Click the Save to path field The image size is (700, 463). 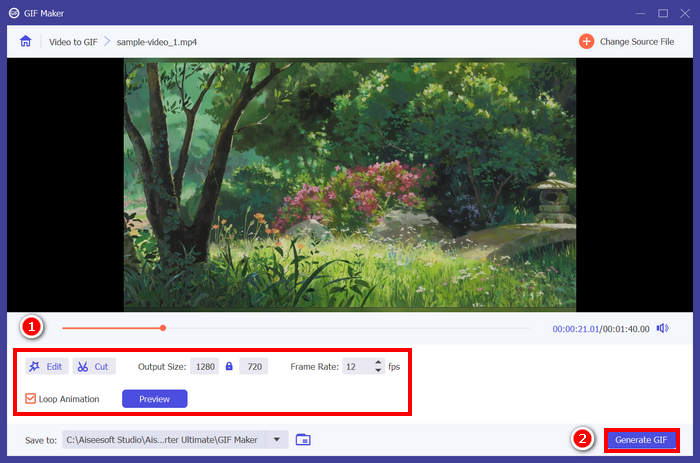(x=164, y=440)
